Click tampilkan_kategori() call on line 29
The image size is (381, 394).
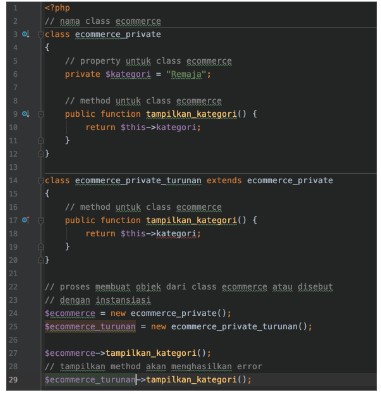coord(197,380)
